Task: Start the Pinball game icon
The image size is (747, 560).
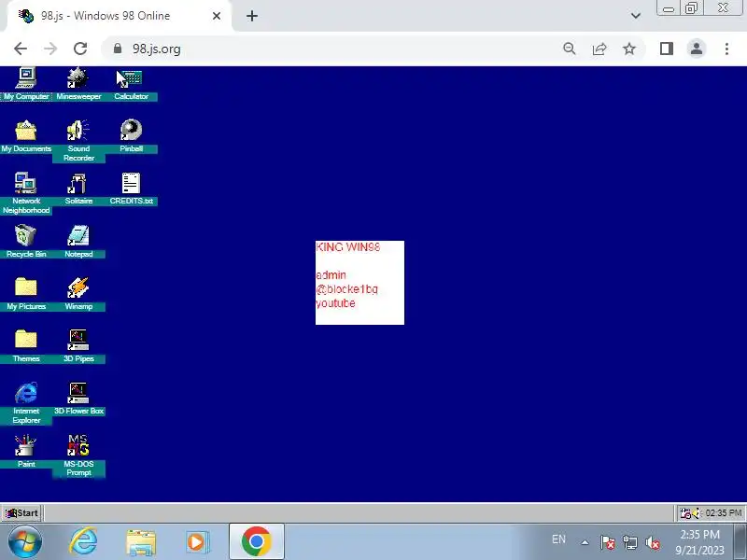Action: tap(131, 135)
